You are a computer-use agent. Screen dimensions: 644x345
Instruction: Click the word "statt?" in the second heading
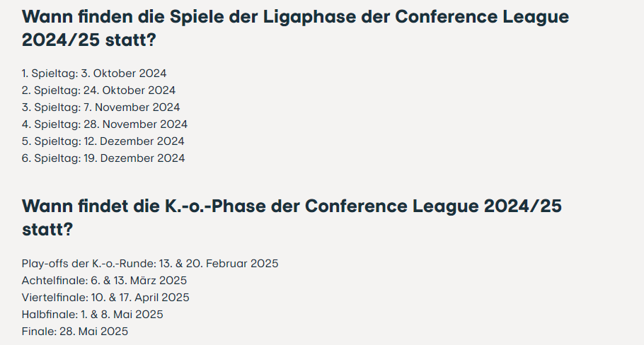tap(47, 229)
